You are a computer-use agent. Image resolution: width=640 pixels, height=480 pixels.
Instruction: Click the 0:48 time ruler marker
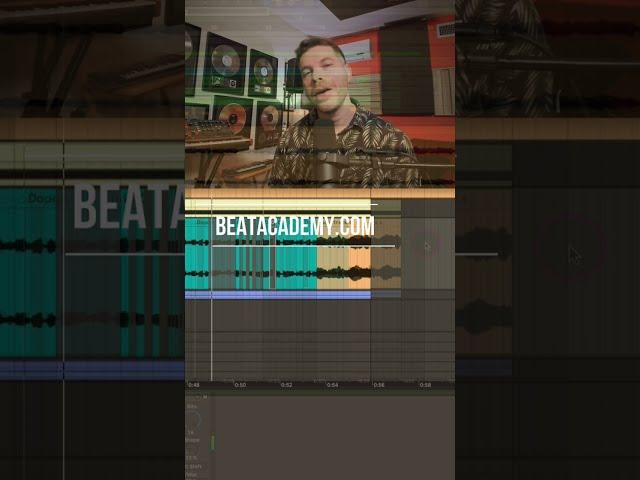194,384
